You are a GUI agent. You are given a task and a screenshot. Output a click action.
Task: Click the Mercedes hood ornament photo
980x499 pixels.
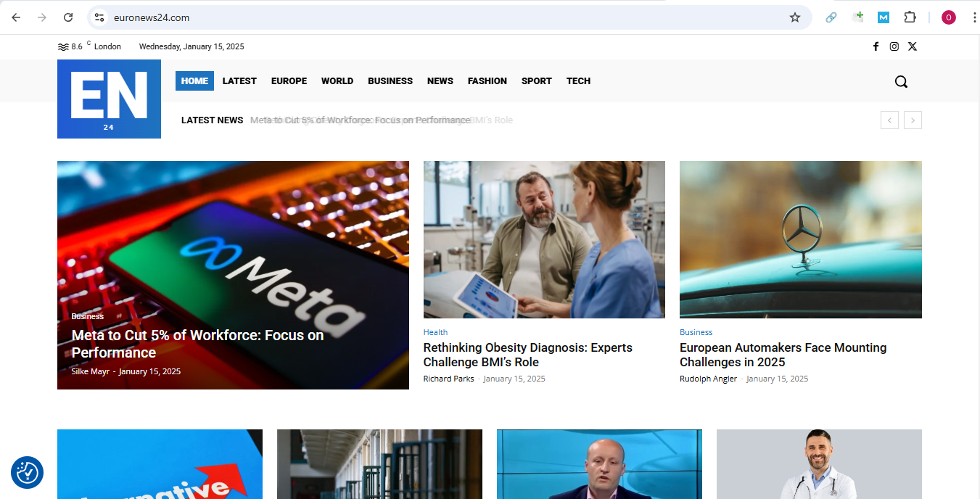coord(801,239)
